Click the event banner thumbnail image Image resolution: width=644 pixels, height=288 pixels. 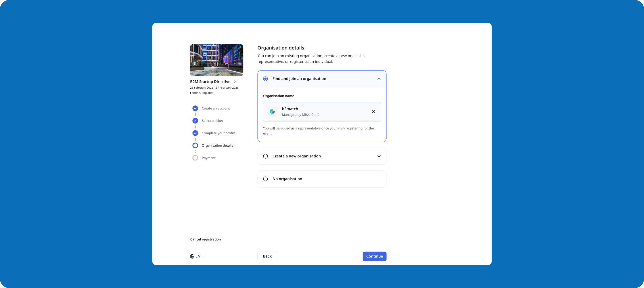pyautogui.click(x=216, y=60)
